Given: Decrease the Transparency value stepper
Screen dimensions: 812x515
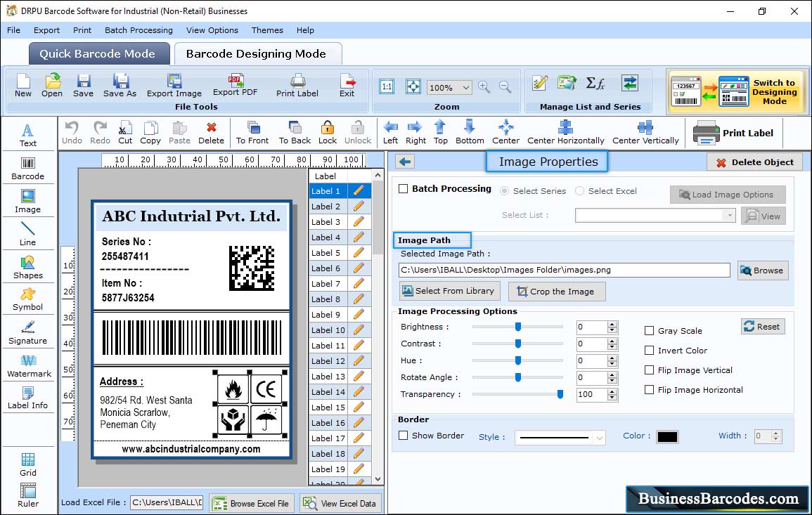Looking at the screenshot, I should pos(612,398).
